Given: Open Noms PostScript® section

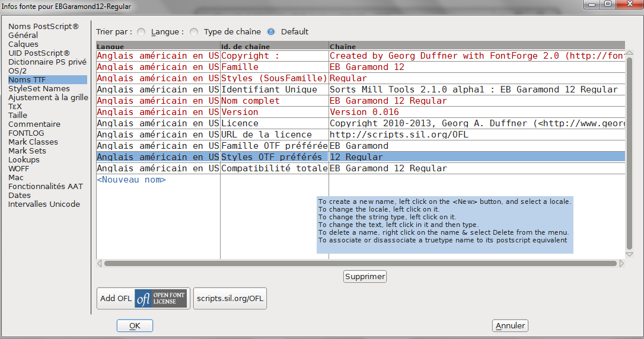Looking at the screenshot, I should (43, 26).
